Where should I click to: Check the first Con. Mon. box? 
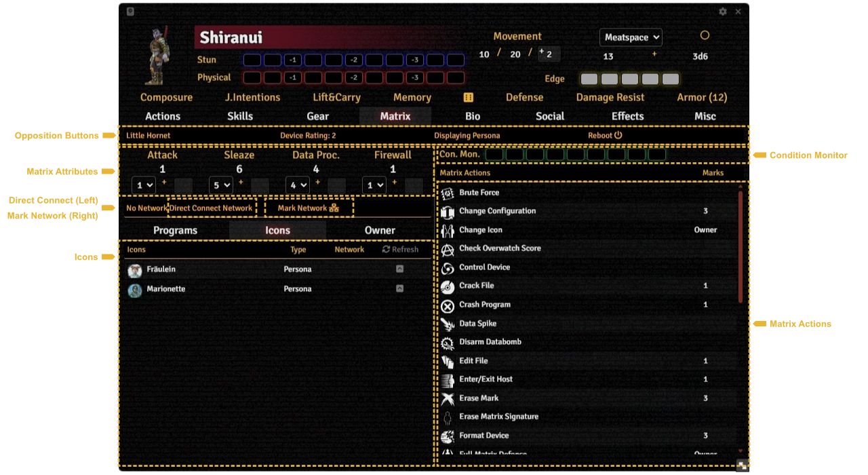tap(494, 155)
